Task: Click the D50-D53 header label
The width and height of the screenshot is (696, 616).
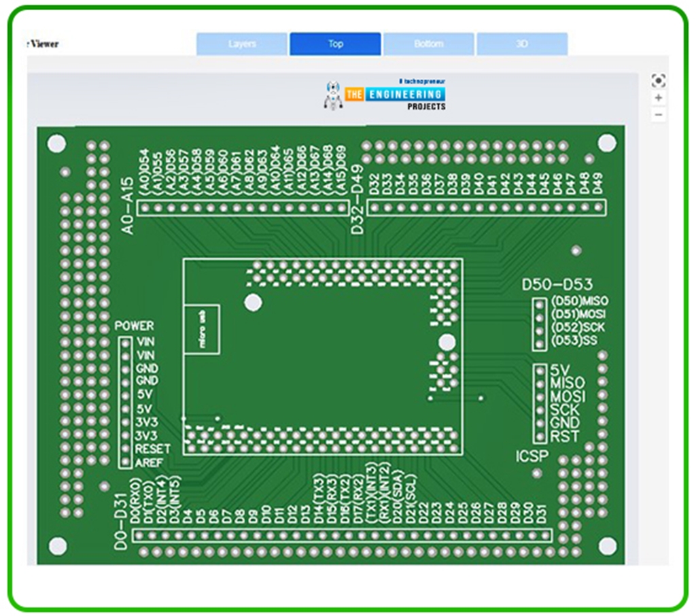Action: pos(557,284)
